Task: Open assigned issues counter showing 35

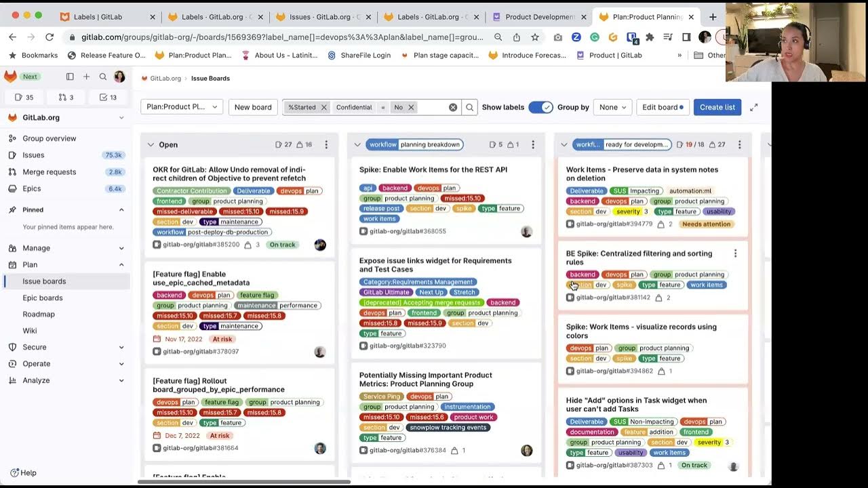Action: point(24,98)
